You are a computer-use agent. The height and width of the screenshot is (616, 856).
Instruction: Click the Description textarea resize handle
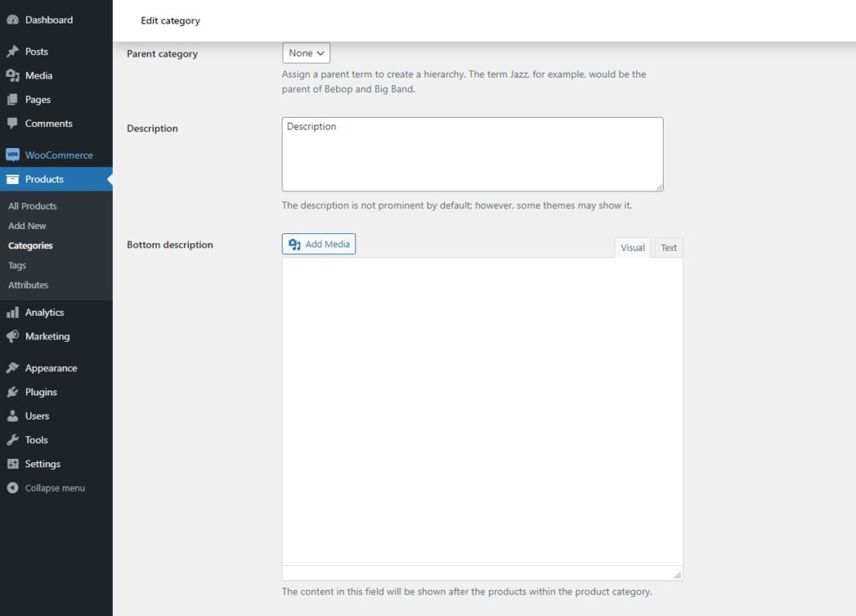click(x=659, y=187)
